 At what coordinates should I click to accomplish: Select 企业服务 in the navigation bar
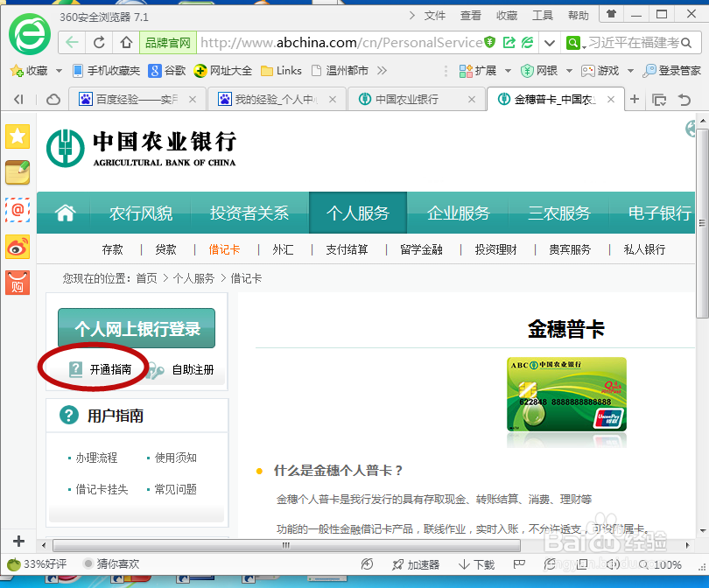point(459,213)
